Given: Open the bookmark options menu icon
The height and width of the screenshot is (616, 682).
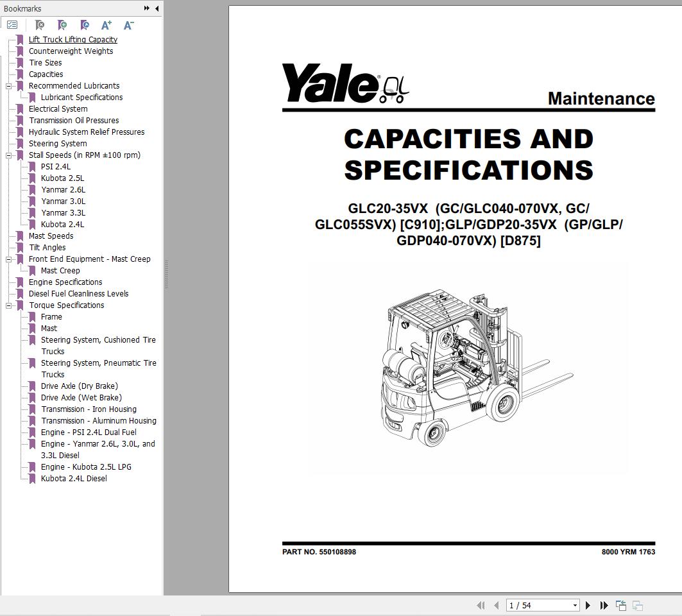Looking at the screenshot, I should 12,24.
